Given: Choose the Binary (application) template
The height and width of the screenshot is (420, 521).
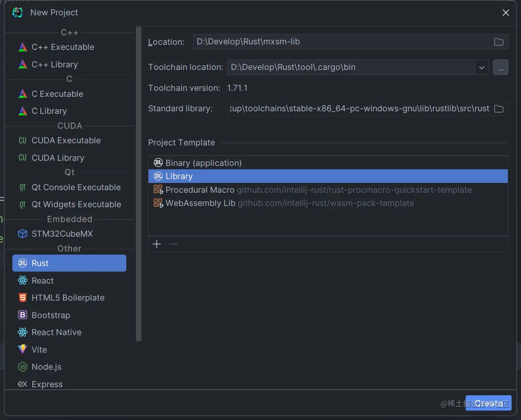Looking at the screenshot, I should click(x=328, y=163).
